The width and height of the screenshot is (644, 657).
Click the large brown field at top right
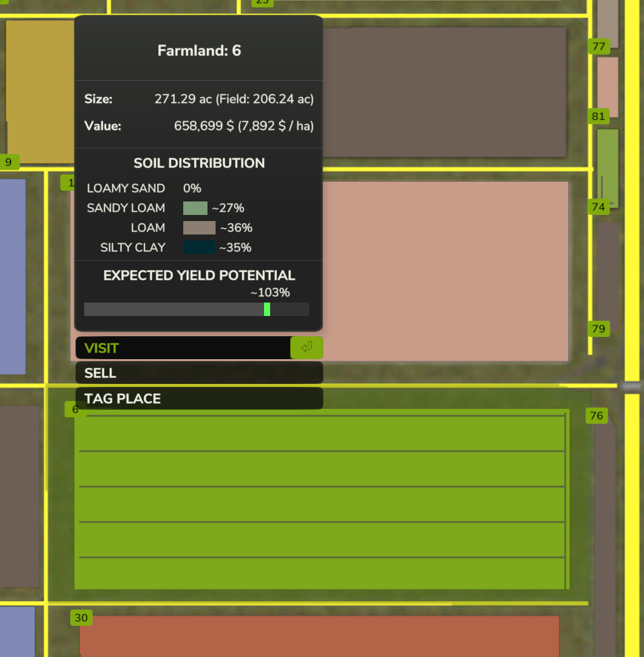(x=444, y=92)
